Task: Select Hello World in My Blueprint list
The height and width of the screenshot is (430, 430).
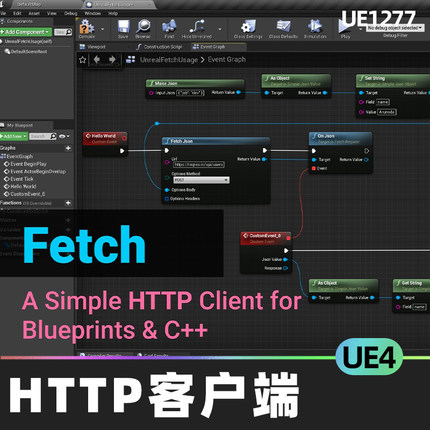Action: (x=20, y=186)
